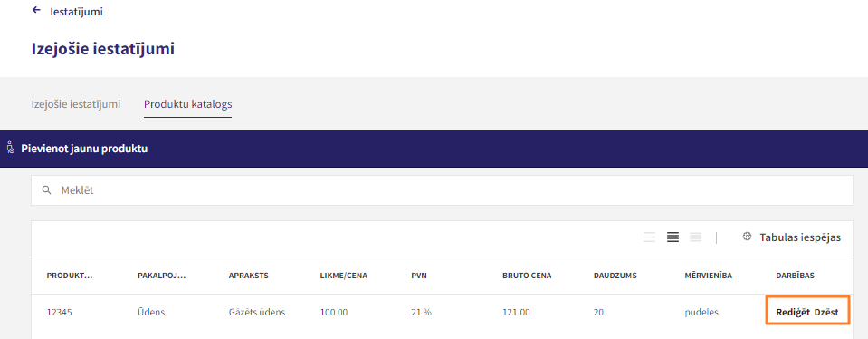Focus the Meklēt search field
The width and height of the screenshot is (868, 339).
(x=442, y=190)
